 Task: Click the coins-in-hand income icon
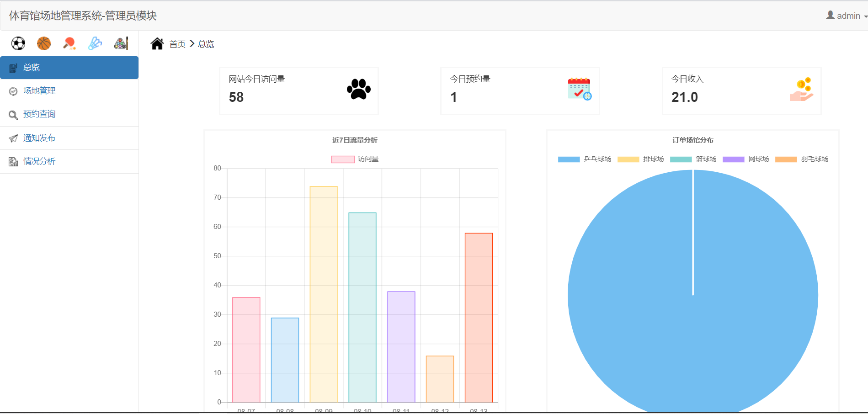(x=802, y=89)
